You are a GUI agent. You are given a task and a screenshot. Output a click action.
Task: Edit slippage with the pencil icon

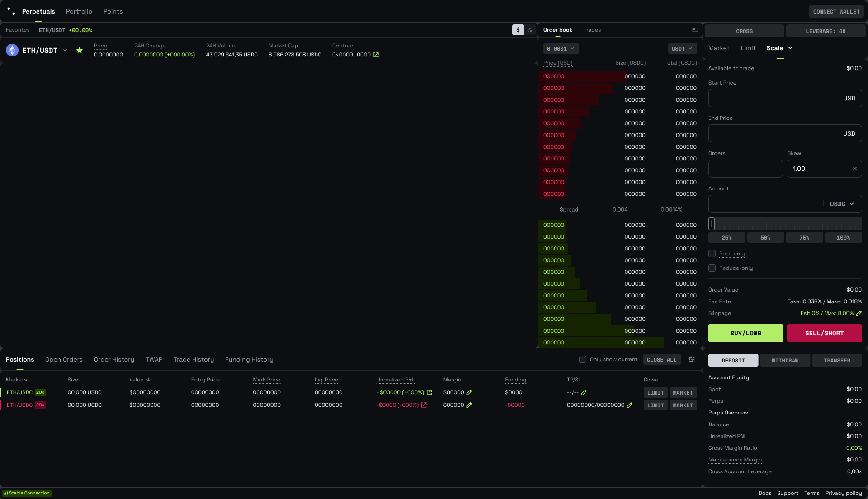(859, 313)
